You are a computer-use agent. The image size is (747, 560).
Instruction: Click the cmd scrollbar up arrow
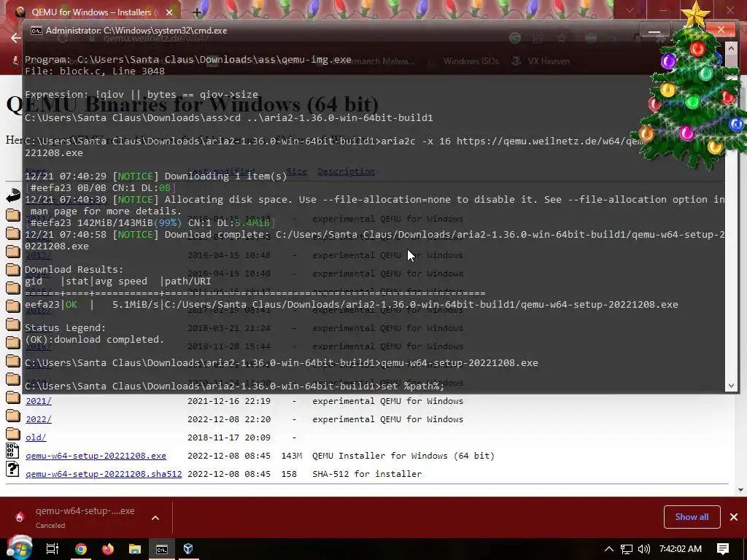tap(731, 49)
